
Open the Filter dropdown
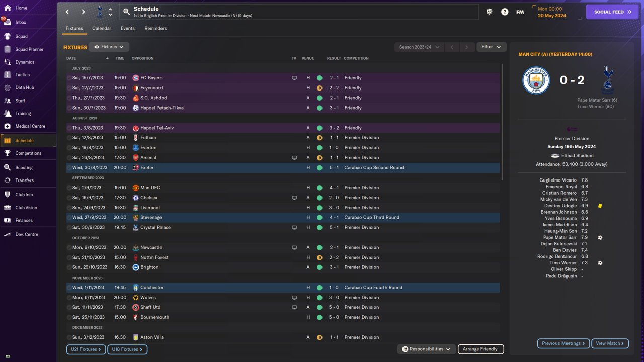[491, 47]
